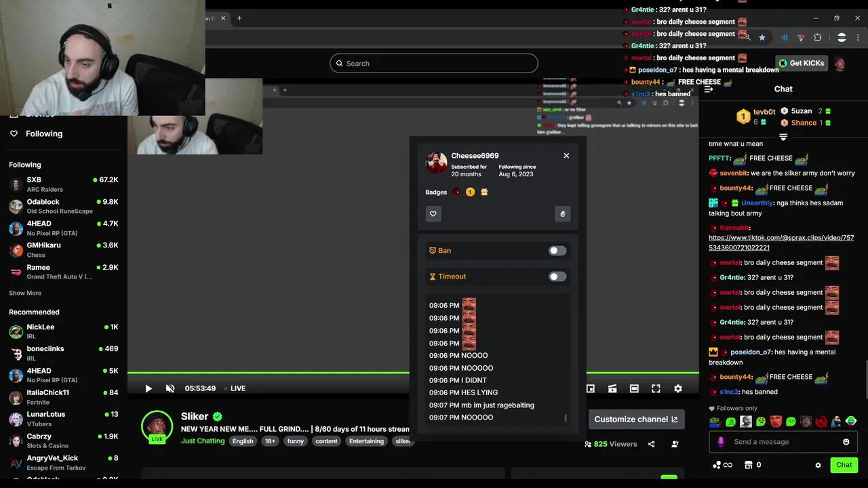Open the Just Chatting category link

pyautogui.click(x=203, y=441)
